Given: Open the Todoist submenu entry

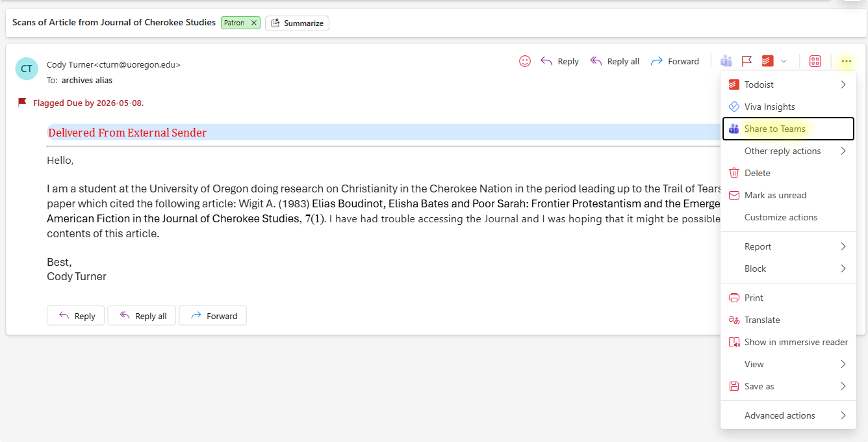Looking at the screenshot, I should pos(788,84).
